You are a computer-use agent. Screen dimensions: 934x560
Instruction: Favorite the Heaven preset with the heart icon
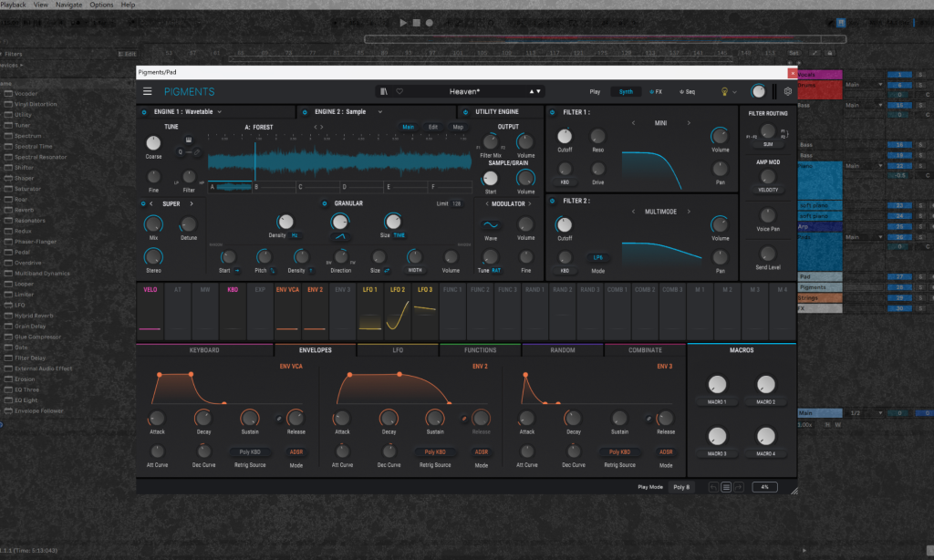pos(400,90)
